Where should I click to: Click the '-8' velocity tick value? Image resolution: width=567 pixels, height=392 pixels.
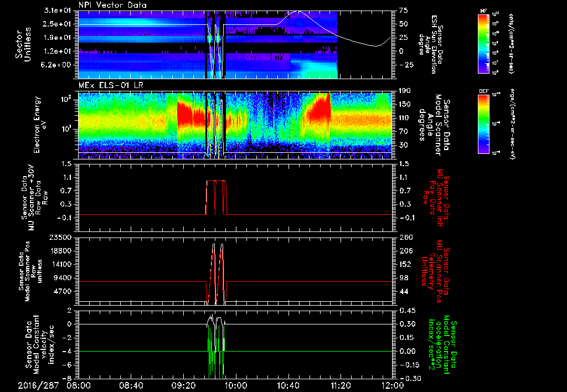point(66,379)
